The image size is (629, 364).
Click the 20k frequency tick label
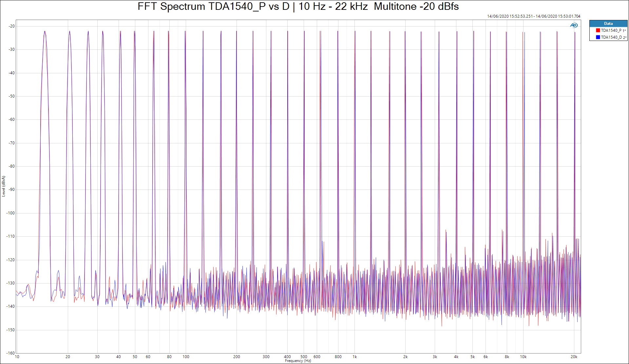(574, 357)
